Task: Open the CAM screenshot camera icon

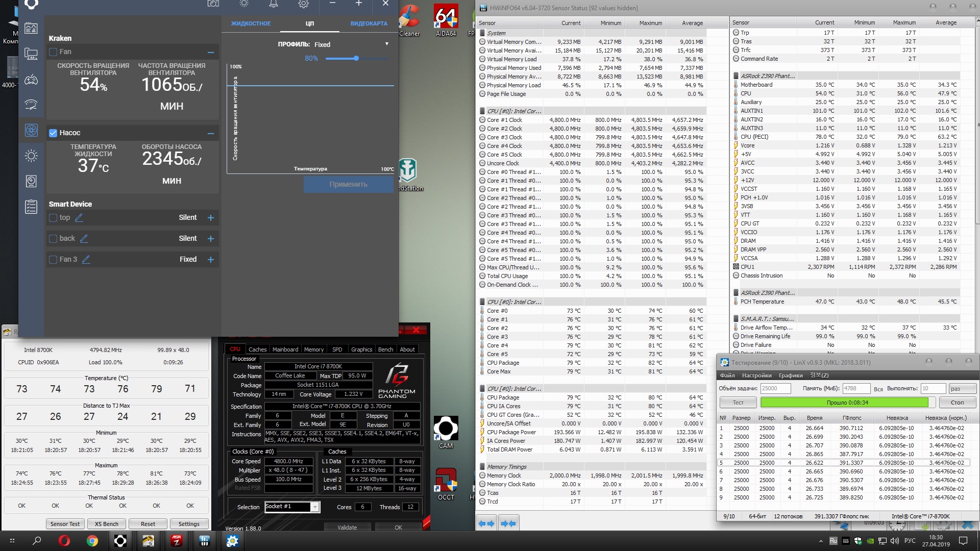Action: [213, 4]
